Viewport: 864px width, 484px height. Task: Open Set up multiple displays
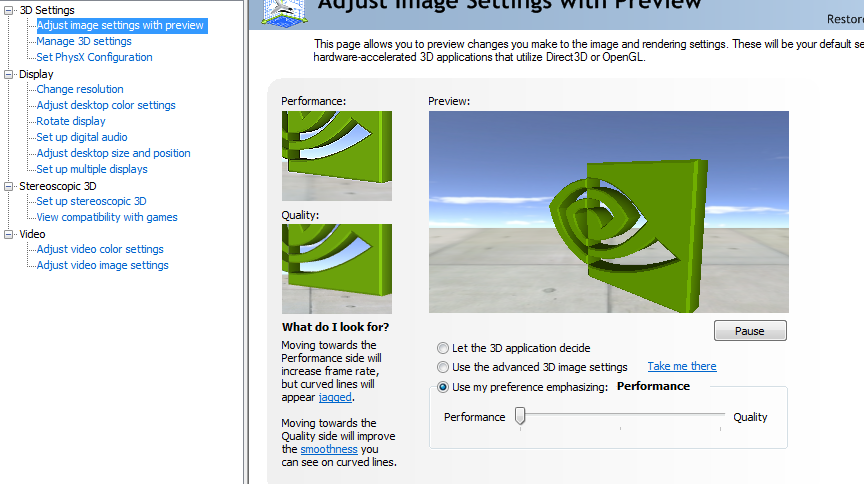(92, 169)
